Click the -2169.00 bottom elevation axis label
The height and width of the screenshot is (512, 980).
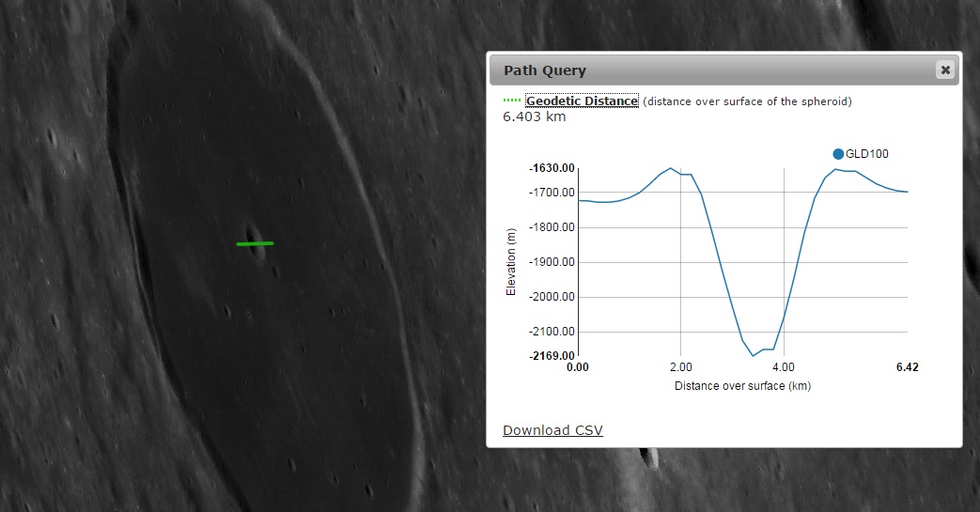[552, 356]
